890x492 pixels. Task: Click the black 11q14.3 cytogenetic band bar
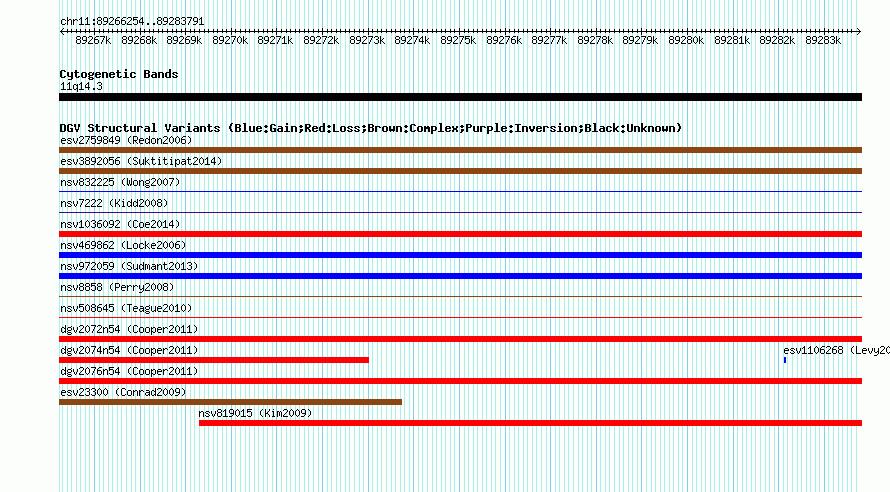460,97
